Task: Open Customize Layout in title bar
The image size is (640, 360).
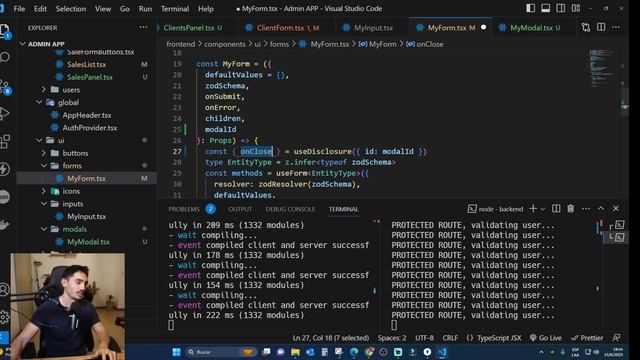Action: 576,8
